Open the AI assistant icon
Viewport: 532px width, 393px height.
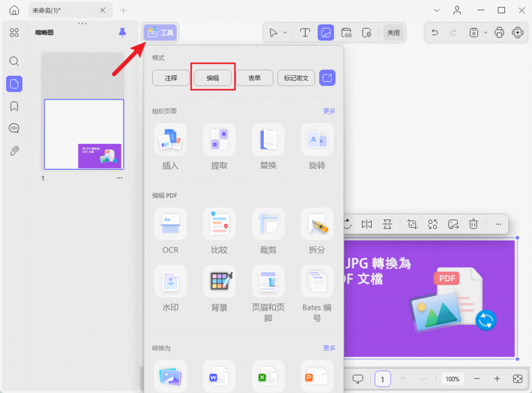pyautogui.click(x=518, y=33)
